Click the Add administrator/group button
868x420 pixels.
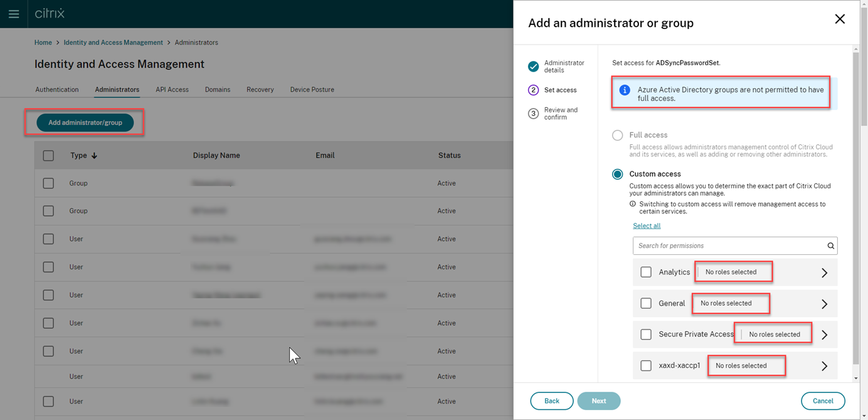tap(85, 122)
